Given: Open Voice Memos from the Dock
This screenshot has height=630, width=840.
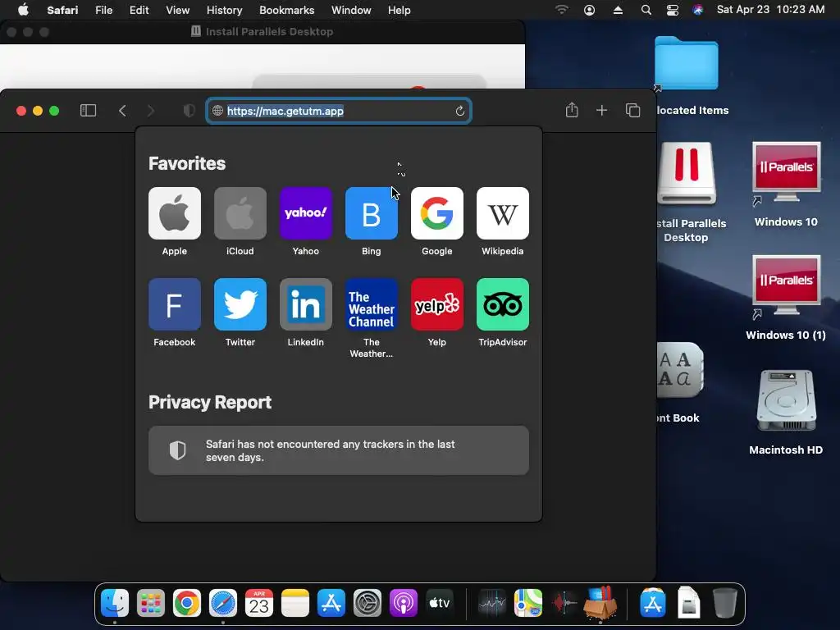Looking at the screenshot, I should tap(564, 603).
